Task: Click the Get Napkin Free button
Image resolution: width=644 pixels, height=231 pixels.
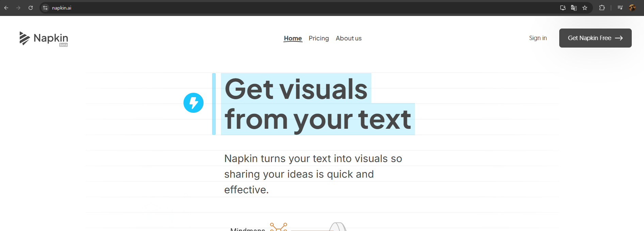Action: [595, 38]
